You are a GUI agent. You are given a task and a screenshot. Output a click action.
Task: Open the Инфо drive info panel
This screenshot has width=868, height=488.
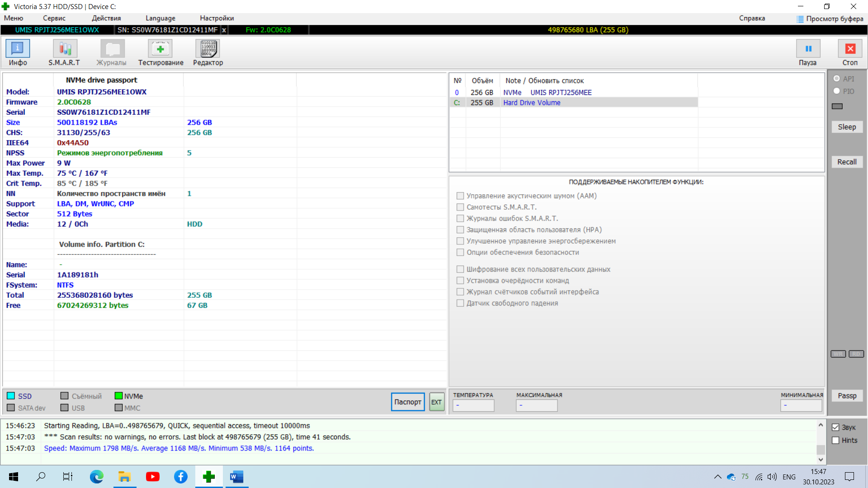click(18, 52)
